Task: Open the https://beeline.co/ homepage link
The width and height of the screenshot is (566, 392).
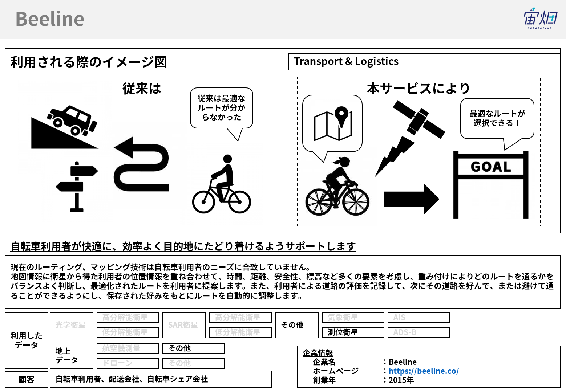Action: click(x=424, y=371)
